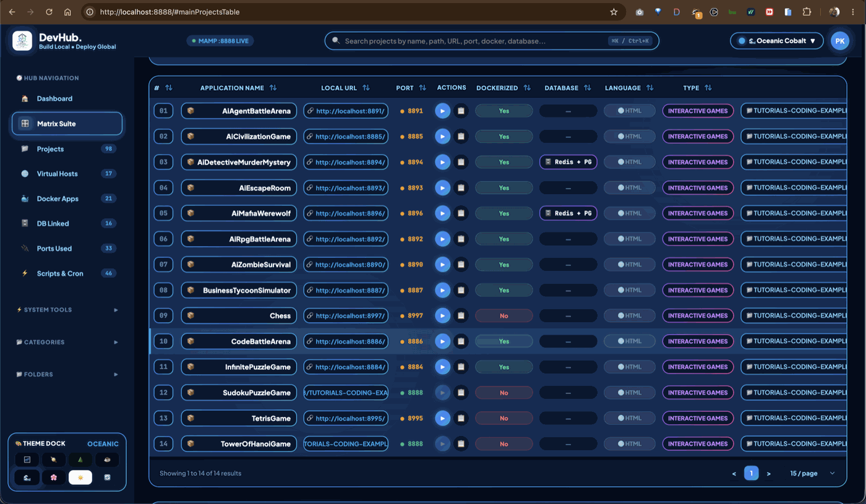The image size is (866, 504).
Task: Select the cherry blossom theme in Theme Dock
Action: point(54,477)
